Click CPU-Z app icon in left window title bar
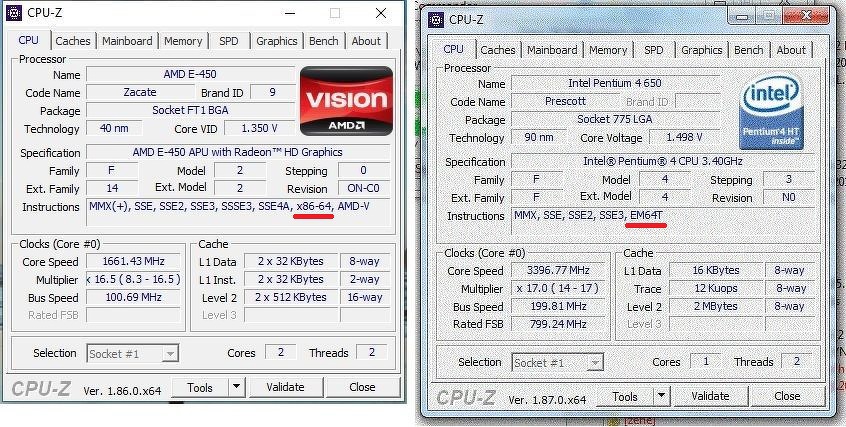 [x=13, y=12]
